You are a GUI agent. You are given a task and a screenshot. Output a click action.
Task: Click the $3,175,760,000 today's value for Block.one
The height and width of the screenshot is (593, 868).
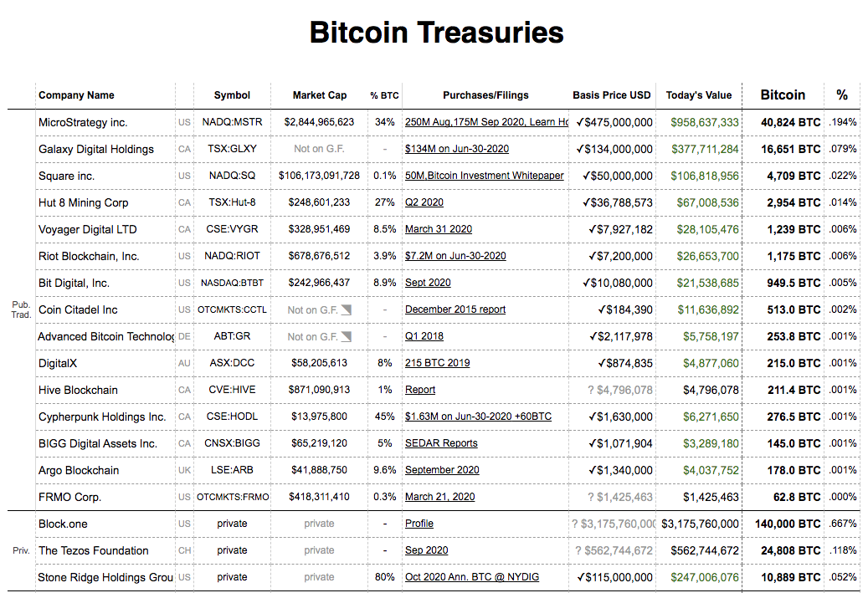(700, 524)
